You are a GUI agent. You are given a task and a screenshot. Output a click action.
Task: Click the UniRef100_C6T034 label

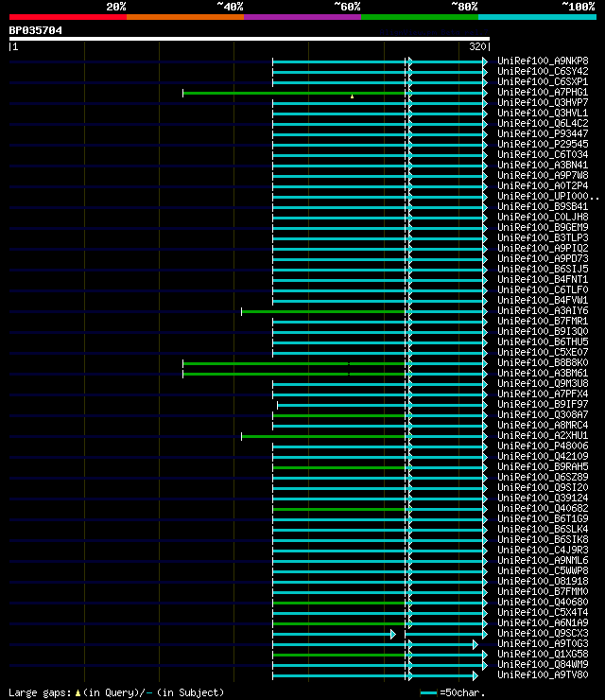pyautogui.click(x=543, y=154)
